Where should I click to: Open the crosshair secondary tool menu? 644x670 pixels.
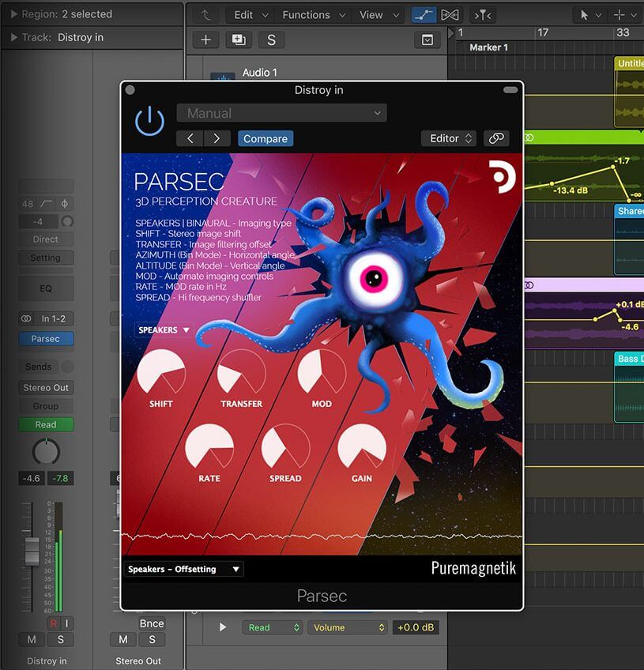(x=624, y=15)
